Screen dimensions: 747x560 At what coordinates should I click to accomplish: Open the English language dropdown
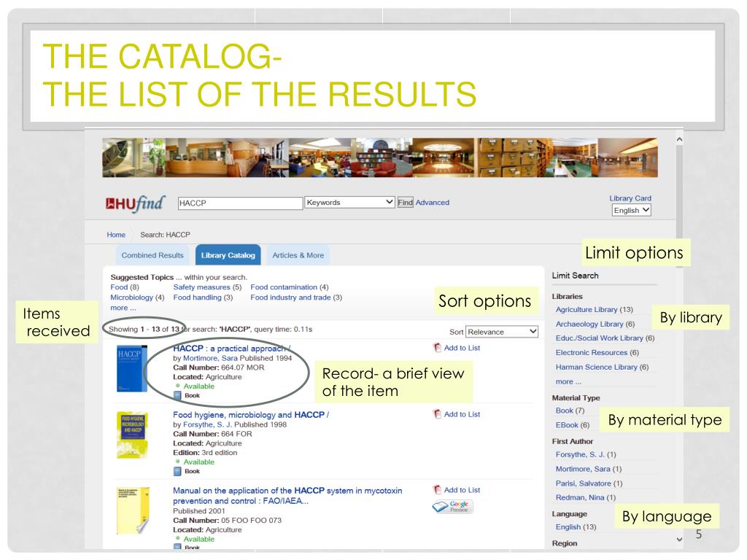[631, 210]
